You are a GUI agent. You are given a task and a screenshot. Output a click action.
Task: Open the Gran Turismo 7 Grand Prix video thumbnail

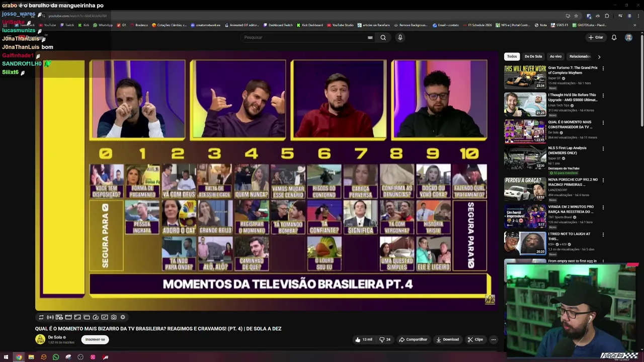(x=525, y=77)
